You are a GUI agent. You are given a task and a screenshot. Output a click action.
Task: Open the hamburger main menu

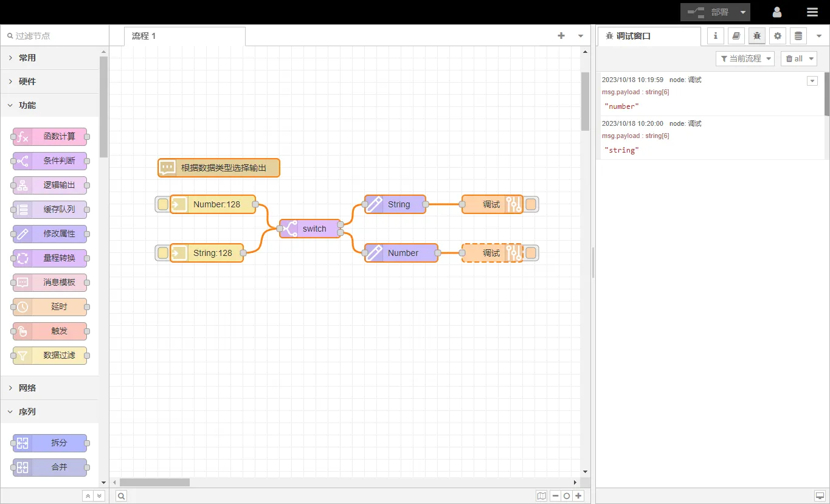pyautogui.click(x=812, y=12)
